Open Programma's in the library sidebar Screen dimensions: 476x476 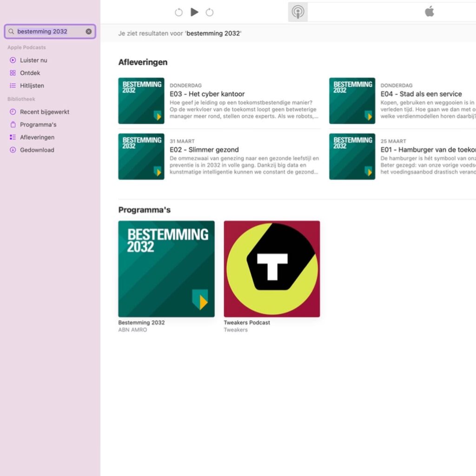(x=38, y=125)
